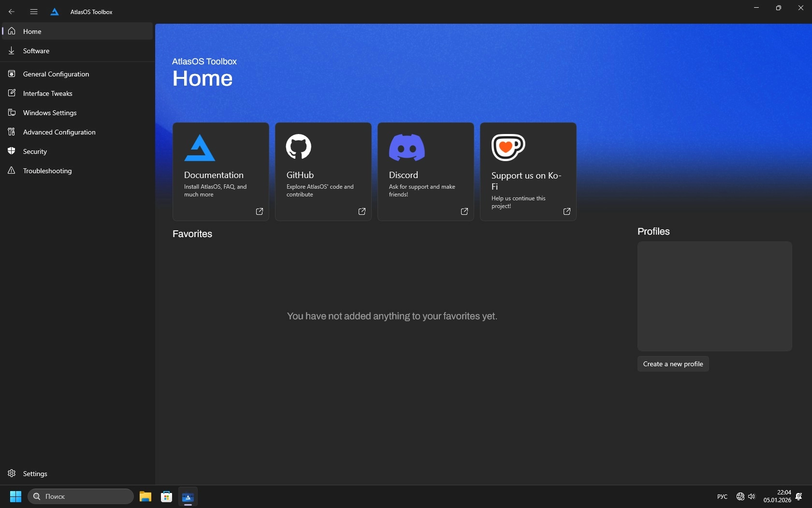
Task: Click Support us on Ko-Fi title
Action: click(526, 181)
